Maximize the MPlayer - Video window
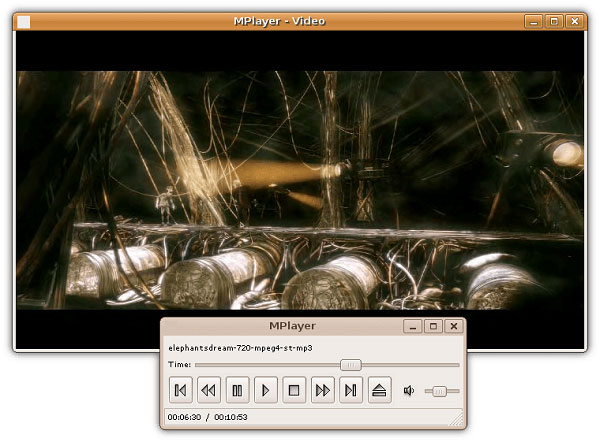600x442 pixels. [554, 21]
